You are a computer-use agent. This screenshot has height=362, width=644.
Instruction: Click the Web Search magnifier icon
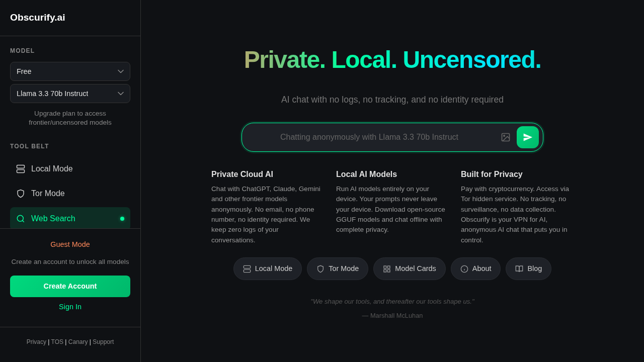pos(21,219)
